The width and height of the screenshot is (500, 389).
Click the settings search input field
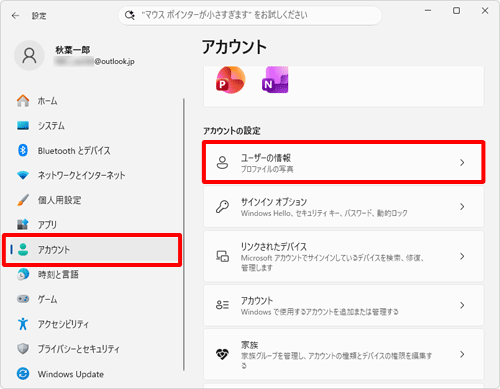(x=250, y=15)
